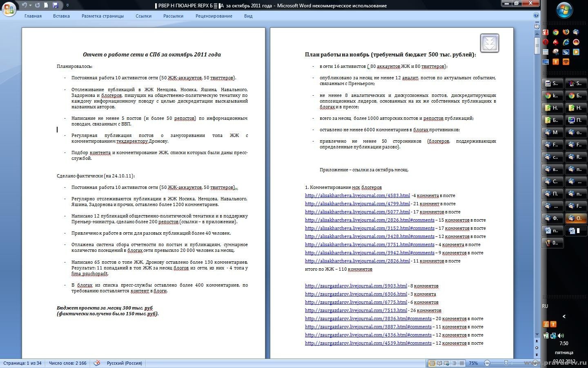
Task: Open link zaurgazdarov.livejournal.com/7513.html
Action: click(x=356, y=310)
